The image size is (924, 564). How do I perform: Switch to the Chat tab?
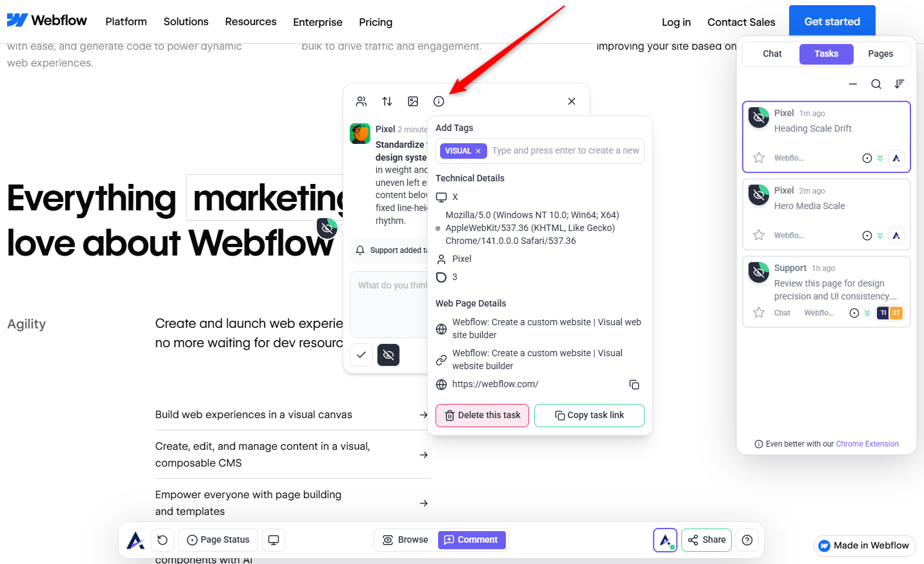click(x=772, y=54)
